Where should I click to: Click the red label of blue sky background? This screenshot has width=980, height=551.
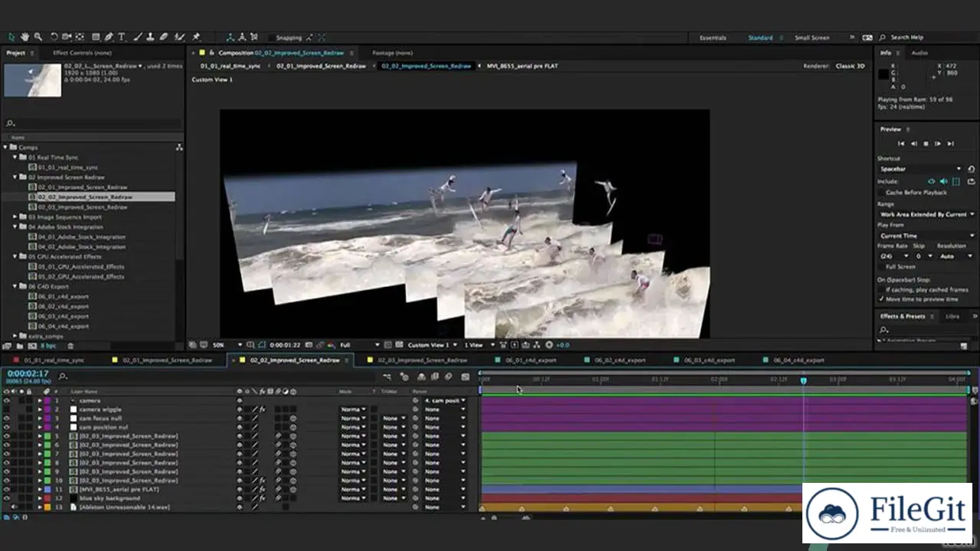click(x=47, y=498)
